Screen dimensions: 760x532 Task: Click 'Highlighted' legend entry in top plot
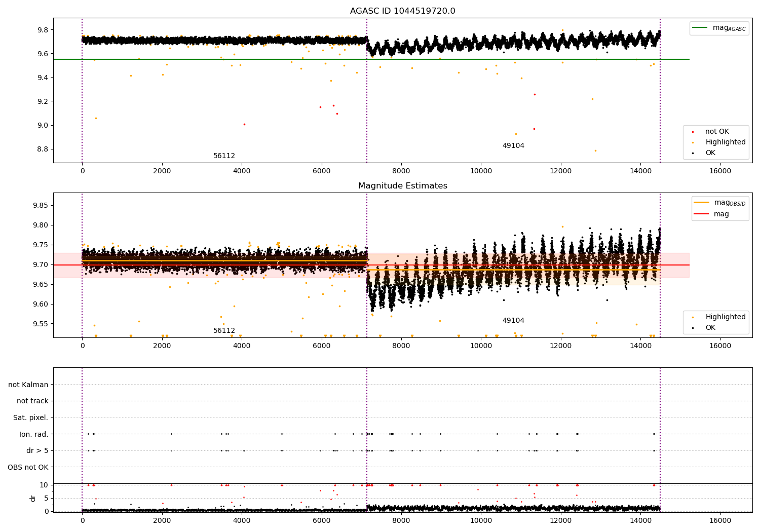pyautogui.click(x=719, y=142)
